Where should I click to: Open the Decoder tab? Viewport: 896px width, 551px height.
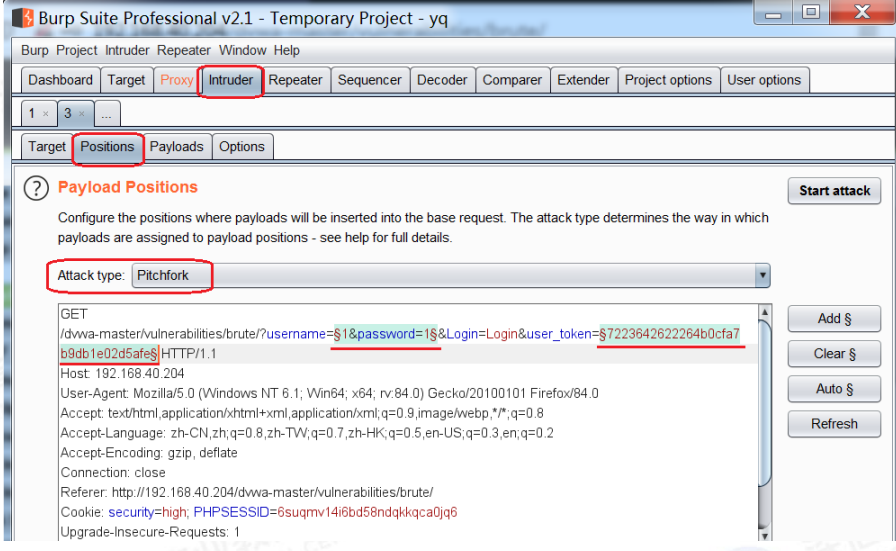pos(442,80)
